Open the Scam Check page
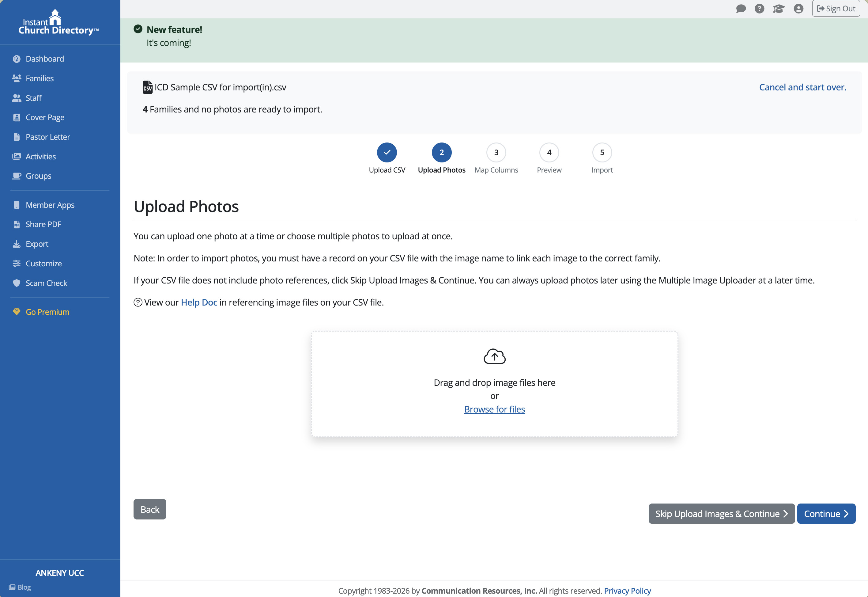 pos(46,283)
